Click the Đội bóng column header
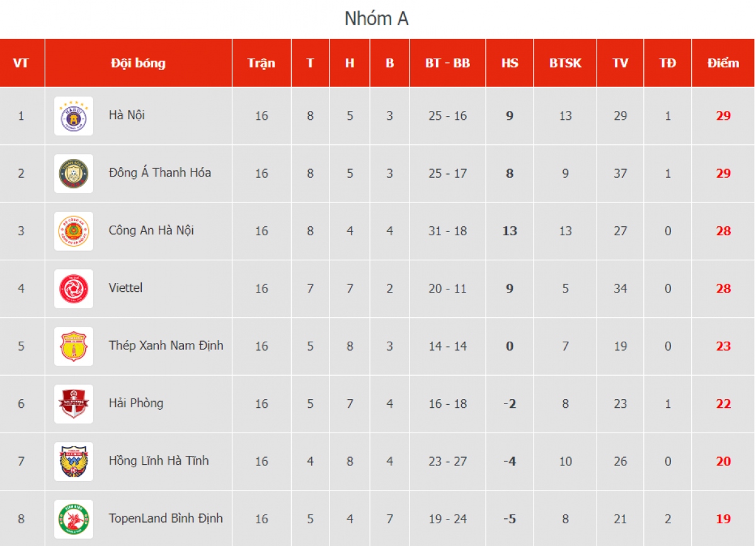Viewport: 756px width, 546px height. [139, 63]
